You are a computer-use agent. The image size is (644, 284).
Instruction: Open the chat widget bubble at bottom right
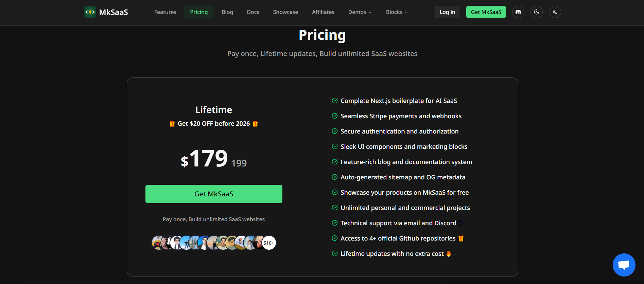pyautogui.click(x=624, y=265)
